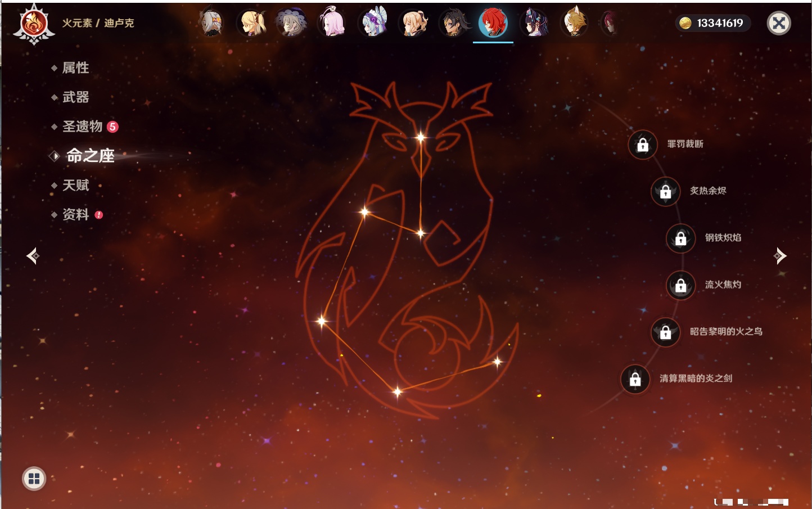Select the blonde avatar with animal ears

pyautogui.click(x=574, y=23)
